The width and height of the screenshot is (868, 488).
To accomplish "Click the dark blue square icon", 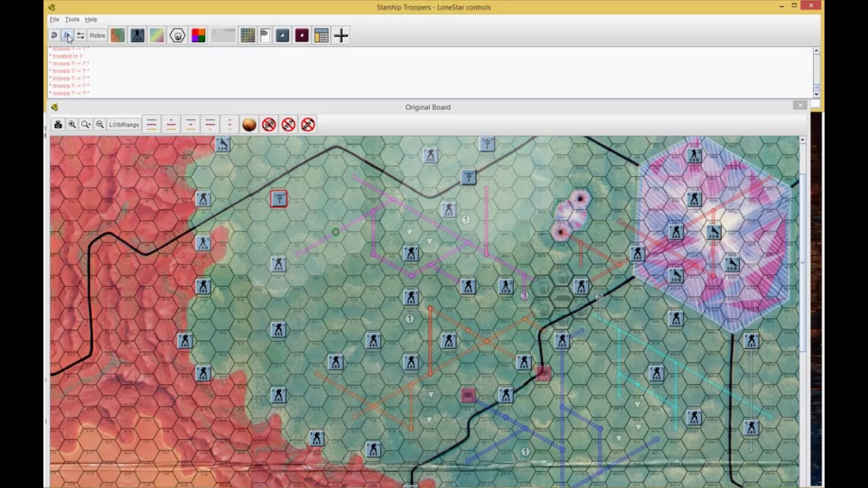I will (x=283, y=35).
